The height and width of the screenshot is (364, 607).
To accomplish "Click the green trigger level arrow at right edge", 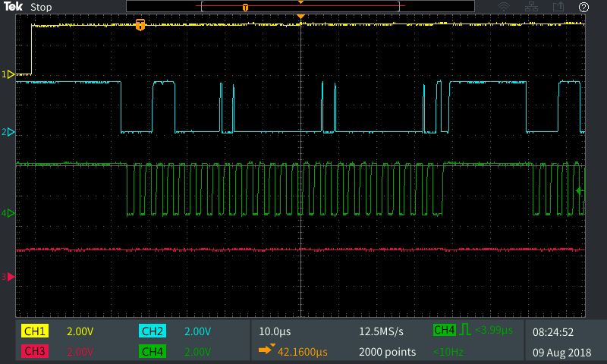I will (580, 190).
